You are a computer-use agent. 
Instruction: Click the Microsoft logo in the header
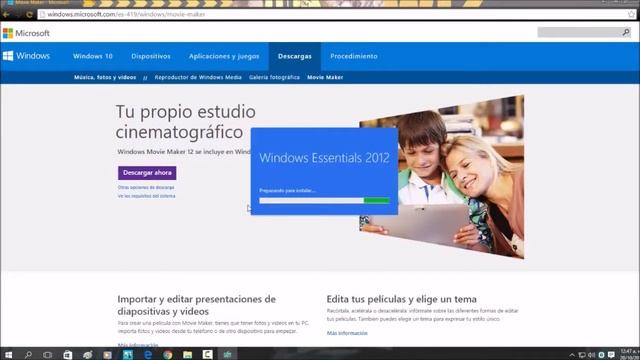click(26, 33)
